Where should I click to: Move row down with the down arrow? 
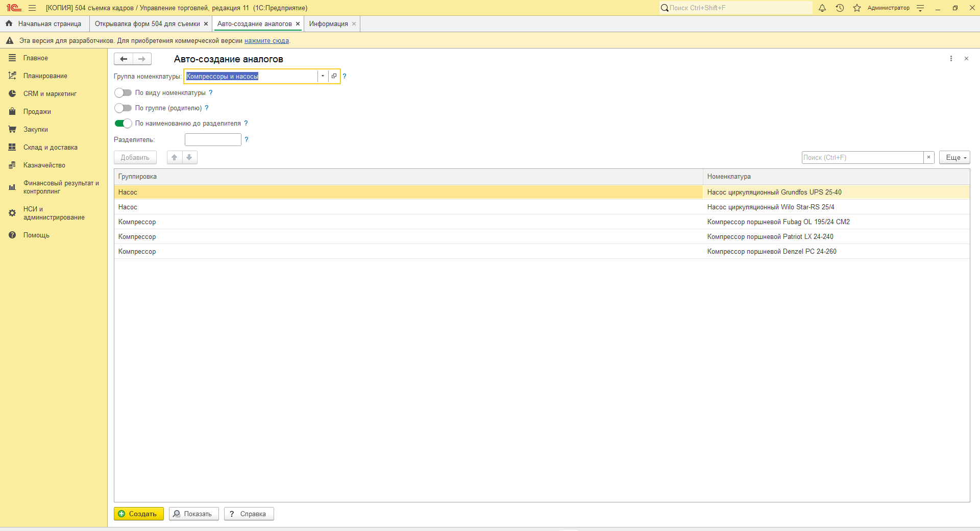tap(189, 157)
